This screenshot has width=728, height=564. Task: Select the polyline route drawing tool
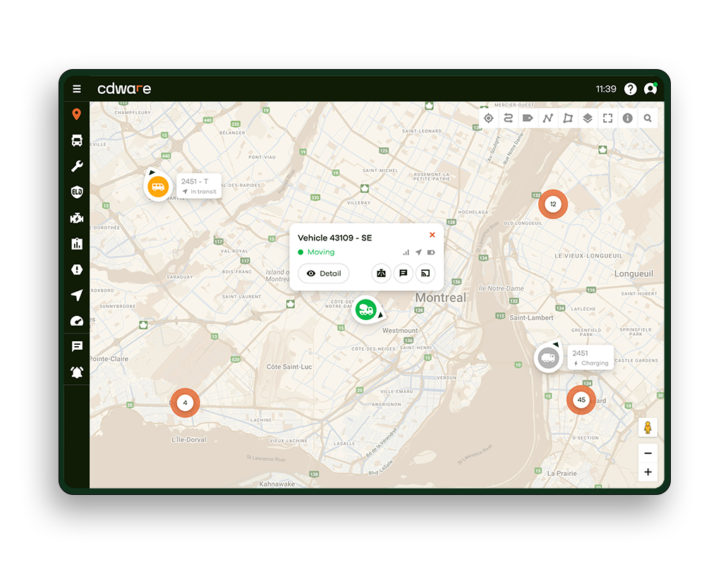[x=547, y=118]
